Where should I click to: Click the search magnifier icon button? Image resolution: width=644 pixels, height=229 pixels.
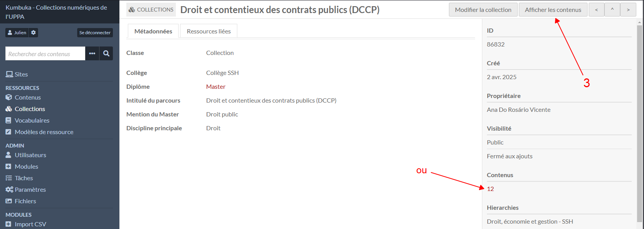(x=106, y=54)
